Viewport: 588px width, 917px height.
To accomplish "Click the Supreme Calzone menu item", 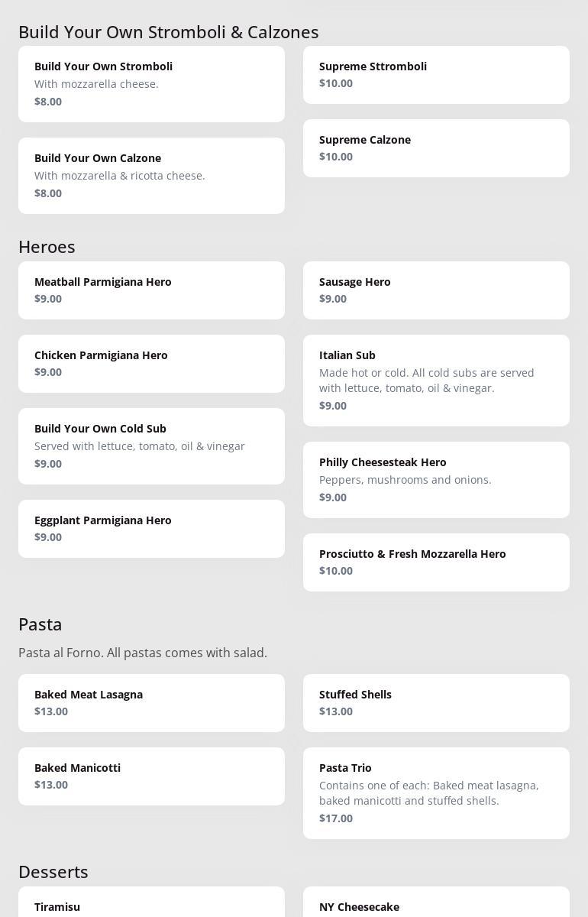I will [x=436, y=148].
